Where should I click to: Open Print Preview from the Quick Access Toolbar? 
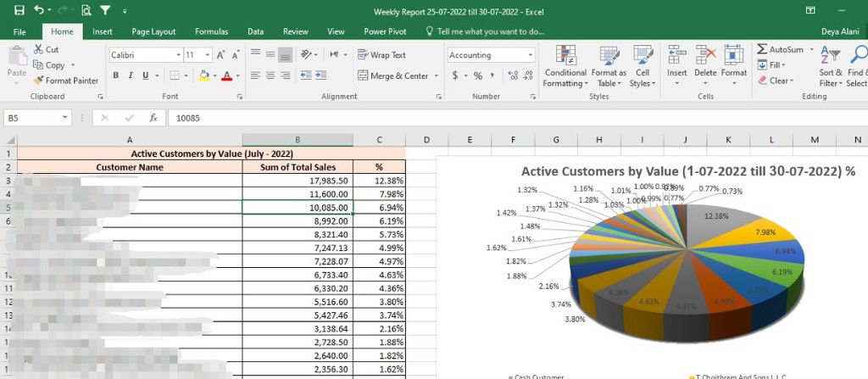[x=86, y=10]
